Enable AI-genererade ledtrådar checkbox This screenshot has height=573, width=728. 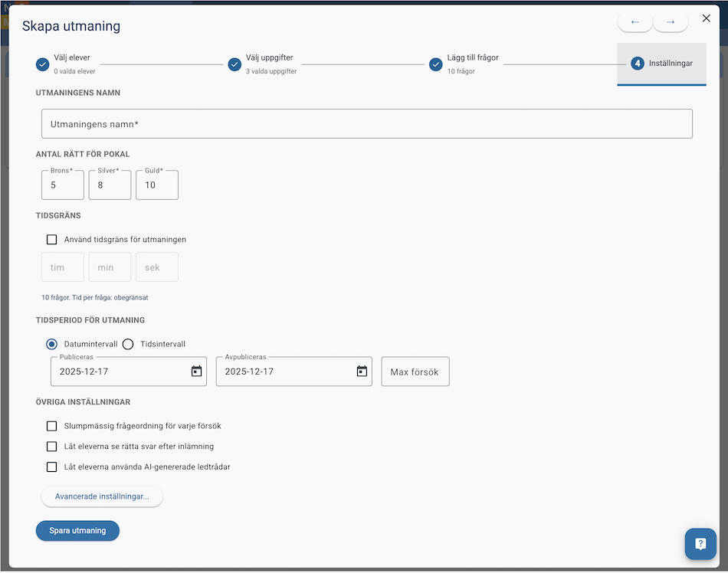tap(52, 467)
